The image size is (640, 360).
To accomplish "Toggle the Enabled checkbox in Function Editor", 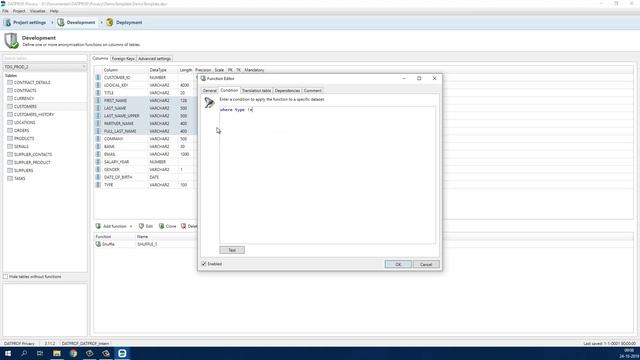I will [x=204, y=264].
